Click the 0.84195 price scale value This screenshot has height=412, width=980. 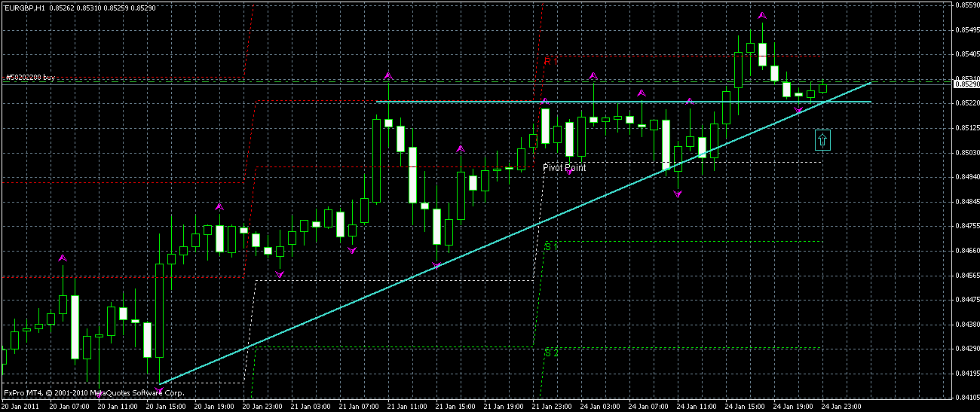966,374
